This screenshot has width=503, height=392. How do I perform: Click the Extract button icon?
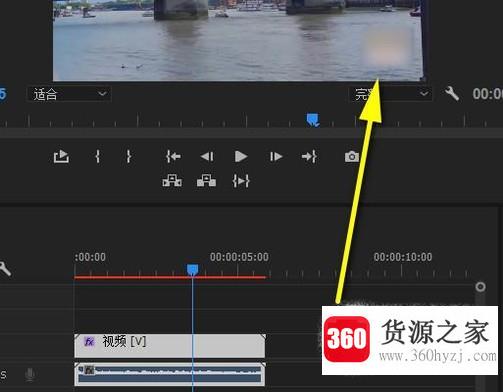206,181
